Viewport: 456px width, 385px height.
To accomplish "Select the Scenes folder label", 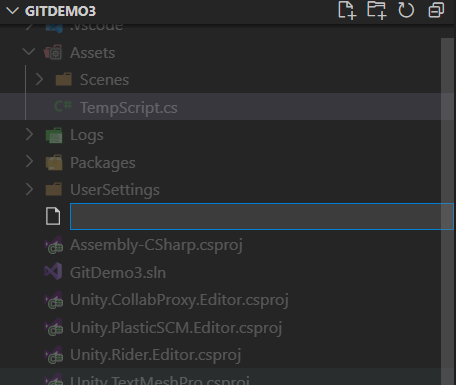I will tap(104, 80).
